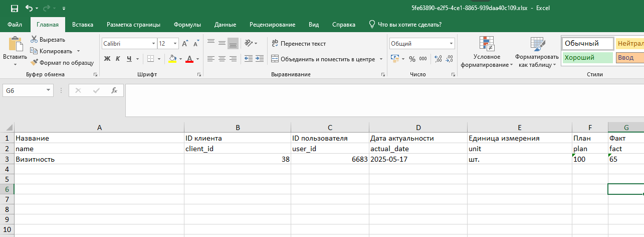Switch to Разметка страницы tab
The width and height of the screenshot is (644, 237).
[134, 24]
